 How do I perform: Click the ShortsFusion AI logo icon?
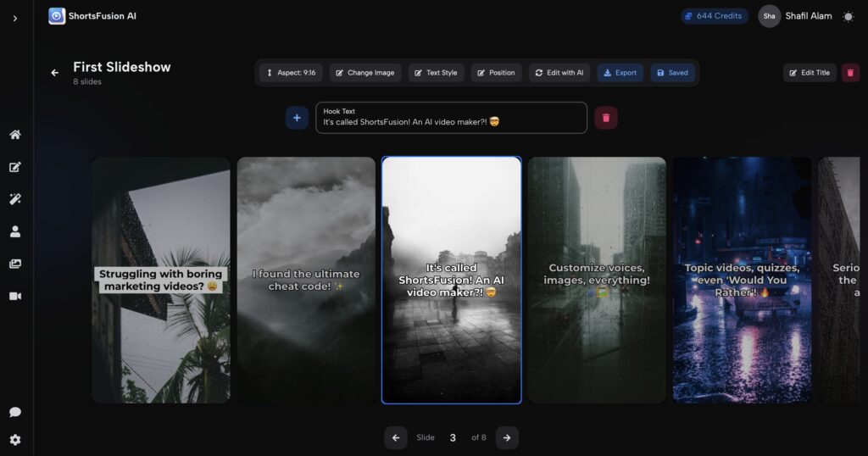(x=57, y=16)
